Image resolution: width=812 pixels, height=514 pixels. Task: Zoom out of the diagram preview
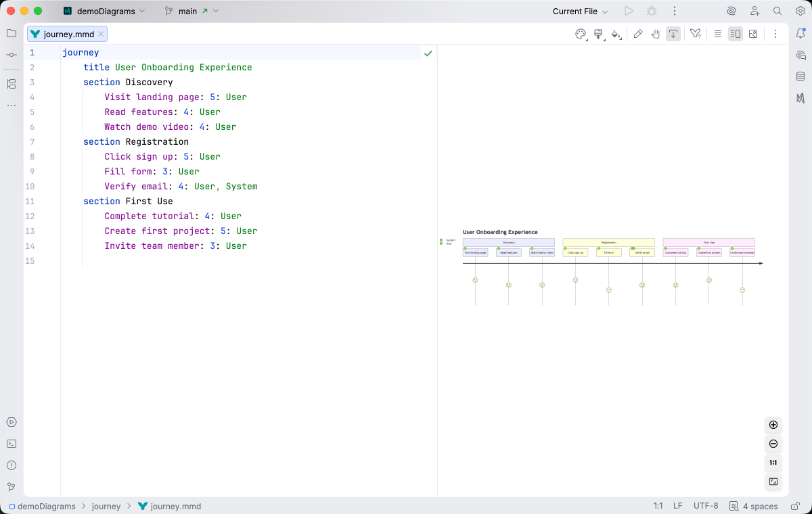click(773, 444)
